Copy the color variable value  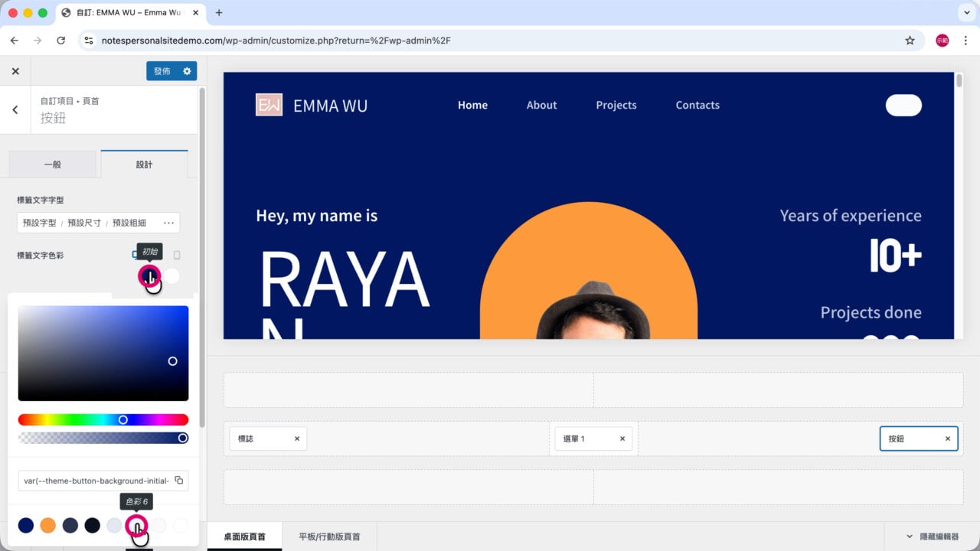pyautogui.click(x=178, y=481)
